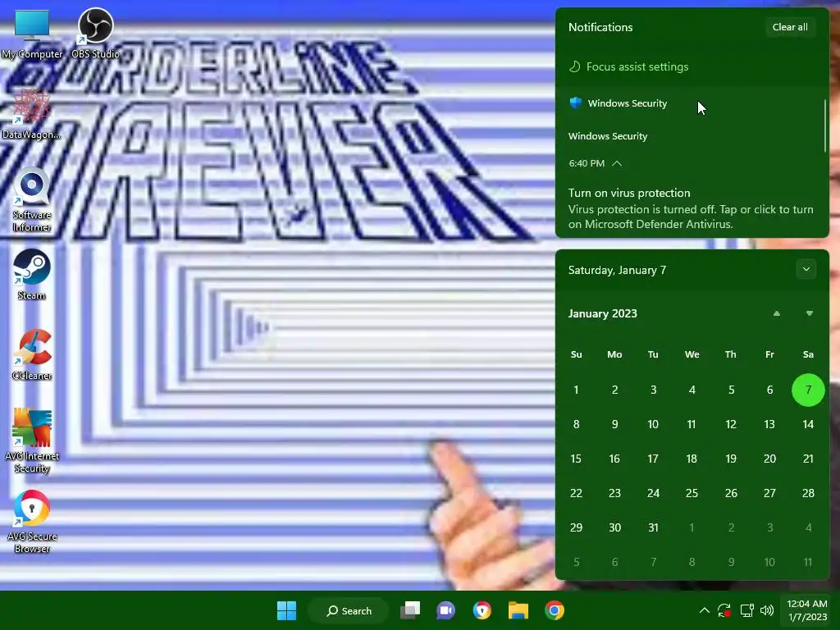
Task: Open the Turn on virus protection notification
Action: pyautogui.click(x=691, y=208)
